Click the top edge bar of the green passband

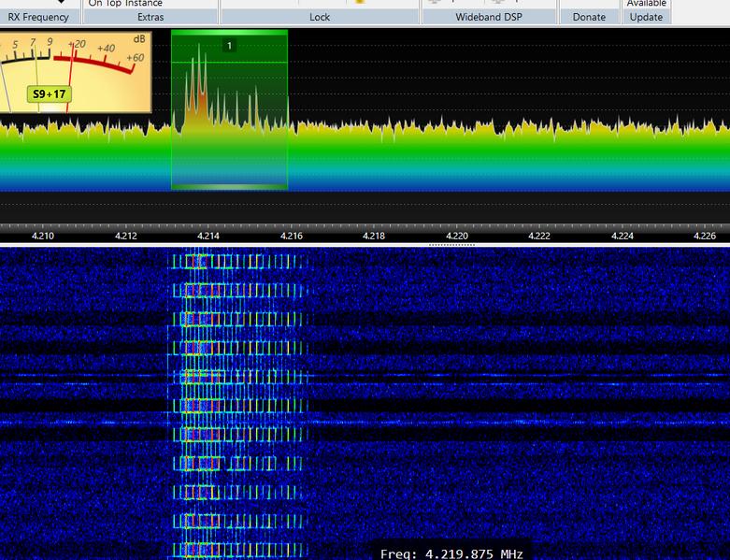(230, 33)
